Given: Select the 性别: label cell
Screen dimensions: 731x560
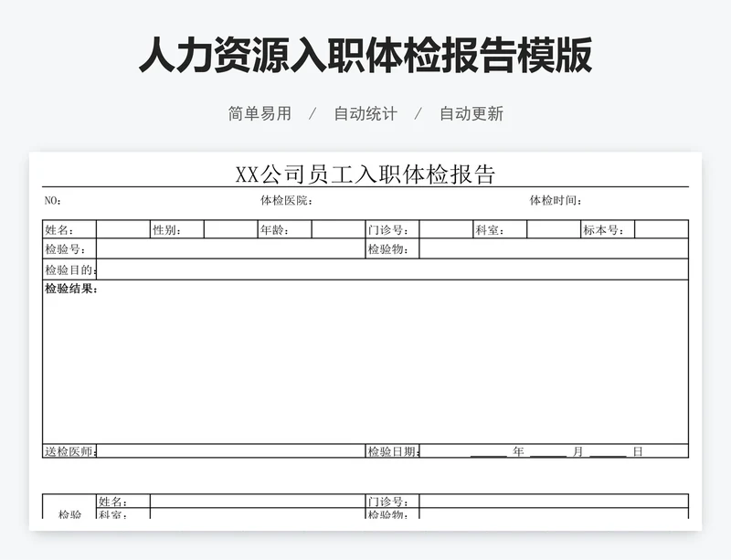Looking at the screenshot, I should (x=177, y=229).
